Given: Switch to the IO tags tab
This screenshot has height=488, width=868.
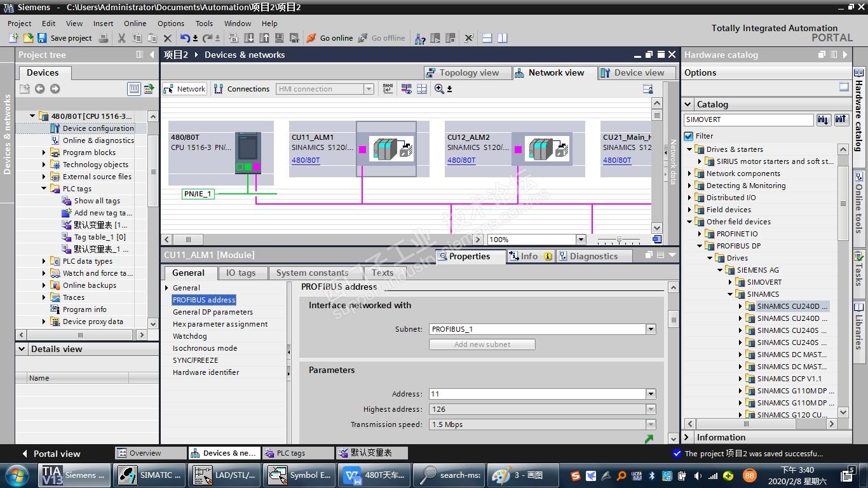Looking at the screenshot, I should click(x=241, y=273).
